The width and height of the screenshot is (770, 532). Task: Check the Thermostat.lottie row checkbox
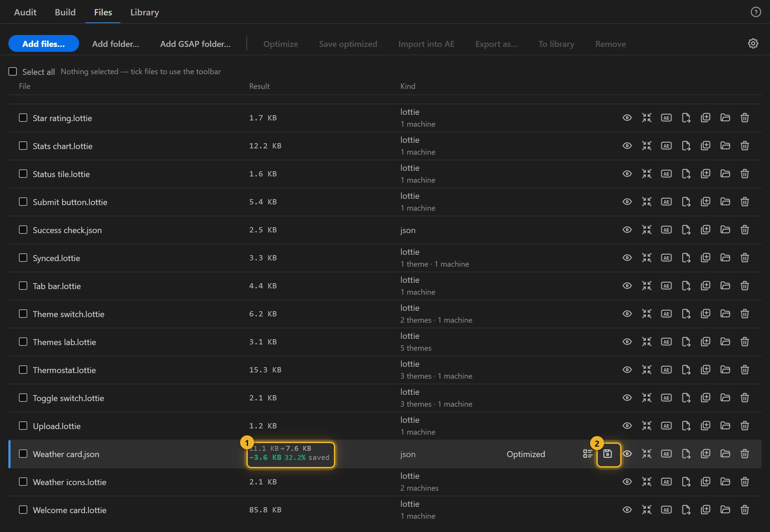pos(23,370)
